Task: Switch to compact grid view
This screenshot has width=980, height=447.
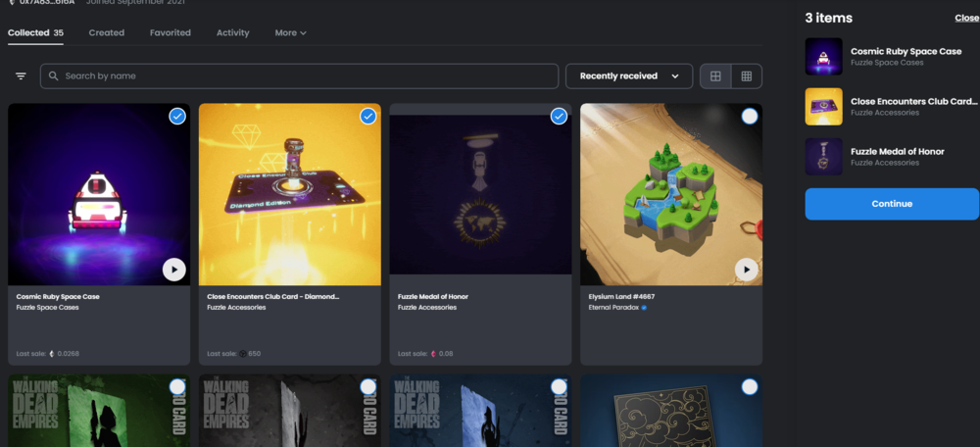Action: pos(746,76)
